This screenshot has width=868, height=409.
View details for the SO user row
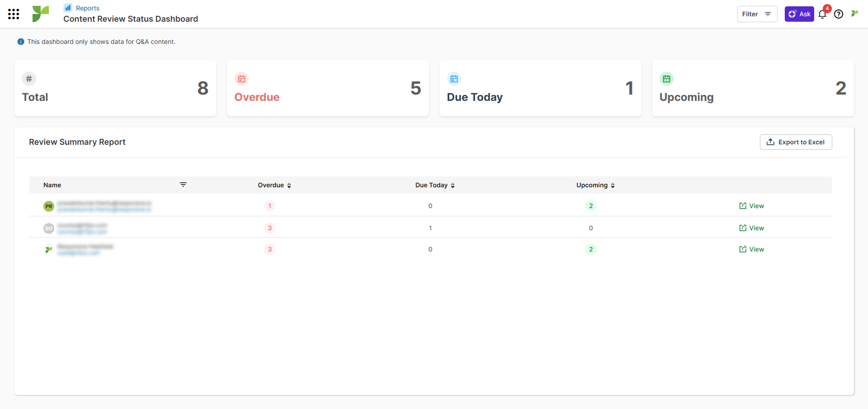pyautogui.click(x=751, y=228)
